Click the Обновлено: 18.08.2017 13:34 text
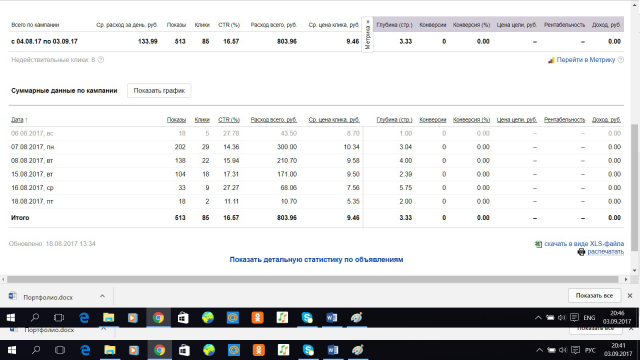Screen dimensions: 640x360 (x=52, y=244)
